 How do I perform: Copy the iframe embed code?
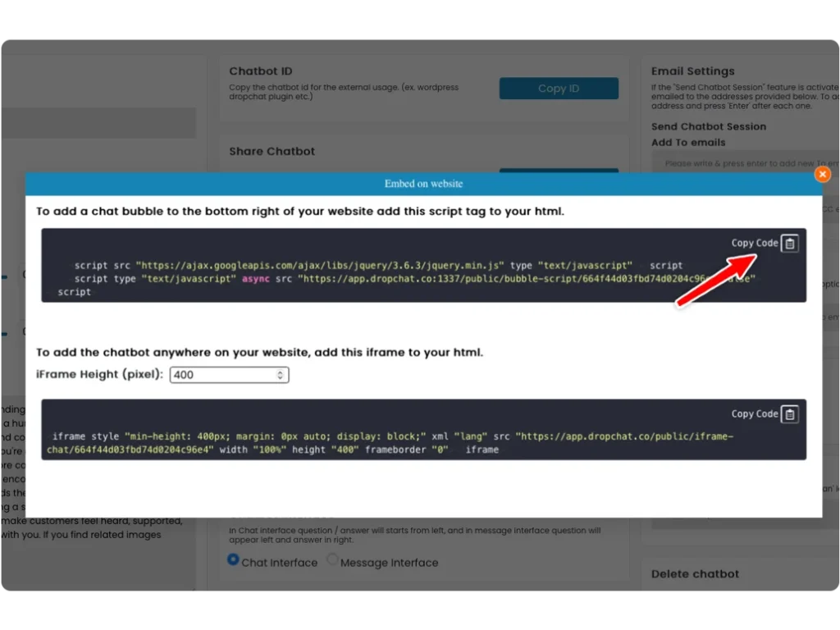(790, 414)
